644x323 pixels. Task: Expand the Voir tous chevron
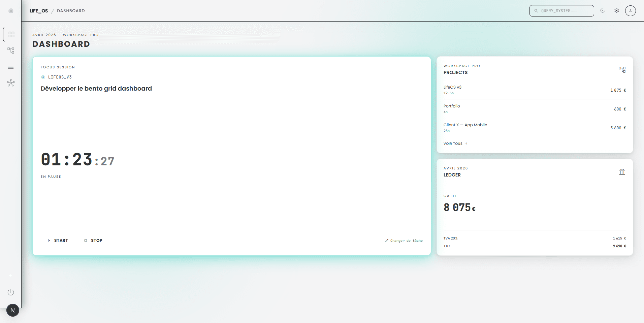click(466, 144)
